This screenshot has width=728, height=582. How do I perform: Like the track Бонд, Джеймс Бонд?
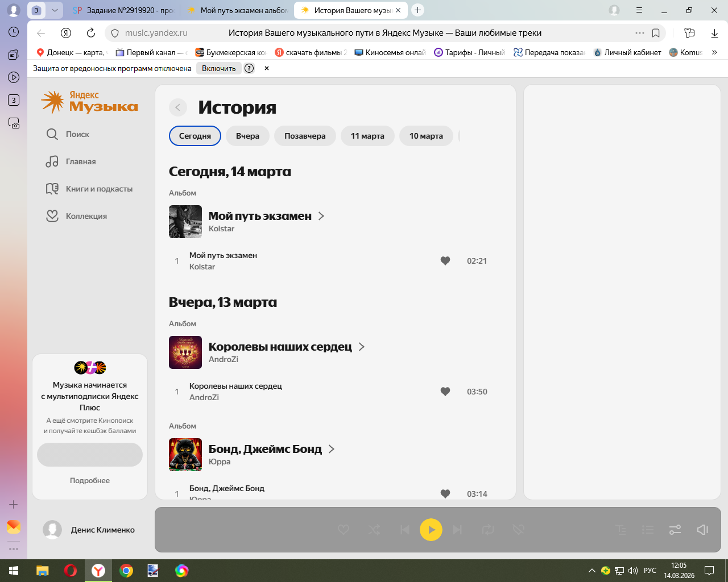(x=445, y=494)
